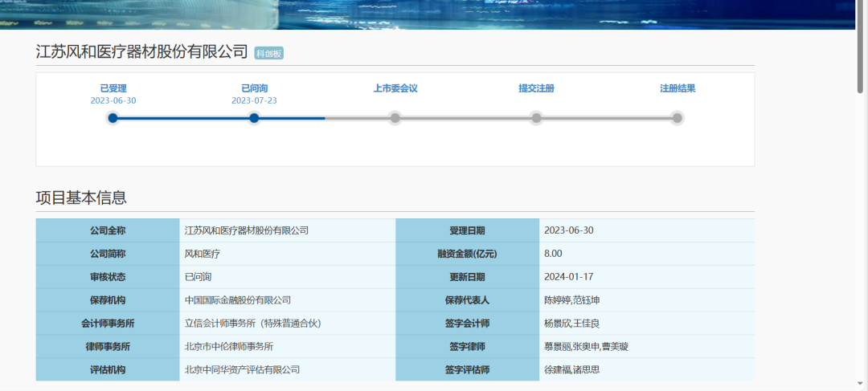Click the 律师事务所 header cell

(x=108, y=347)
